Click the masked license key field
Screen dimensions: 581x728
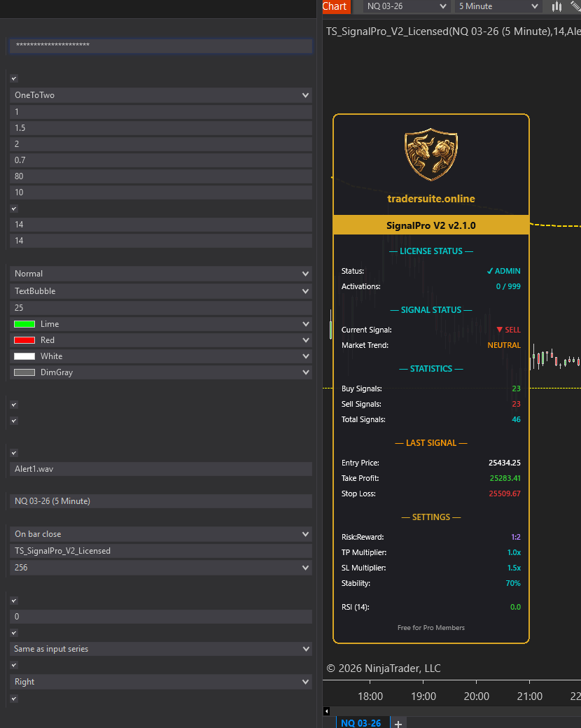(161, 45)
